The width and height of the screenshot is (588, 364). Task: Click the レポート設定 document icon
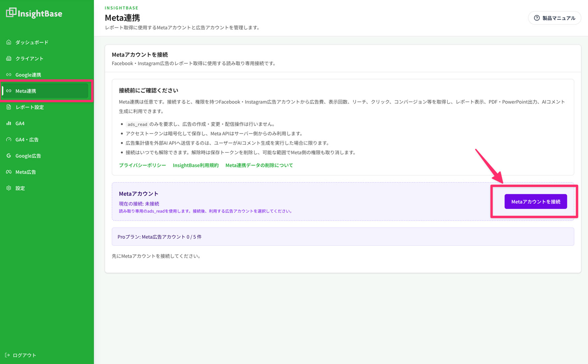[9, 107]
